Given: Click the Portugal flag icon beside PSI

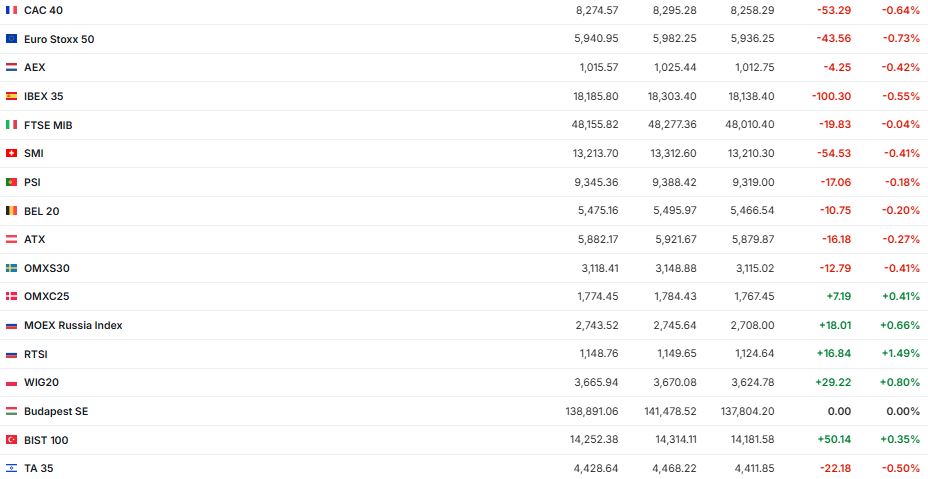Looking at the screenshot, I should tap(11, 182).
